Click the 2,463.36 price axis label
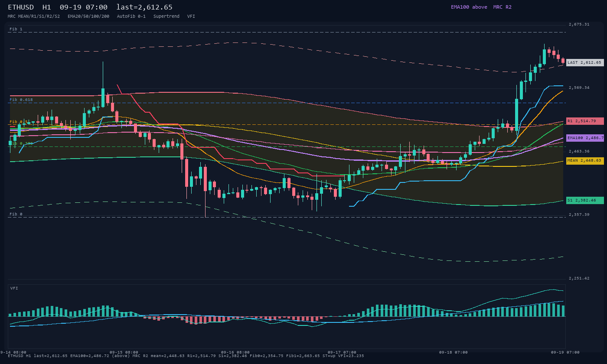The width and height of the screenshot is (607, 364). 579,151
